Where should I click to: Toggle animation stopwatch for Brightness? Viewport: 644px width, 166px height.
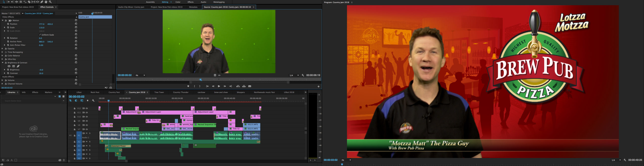[x=8, y=70]
